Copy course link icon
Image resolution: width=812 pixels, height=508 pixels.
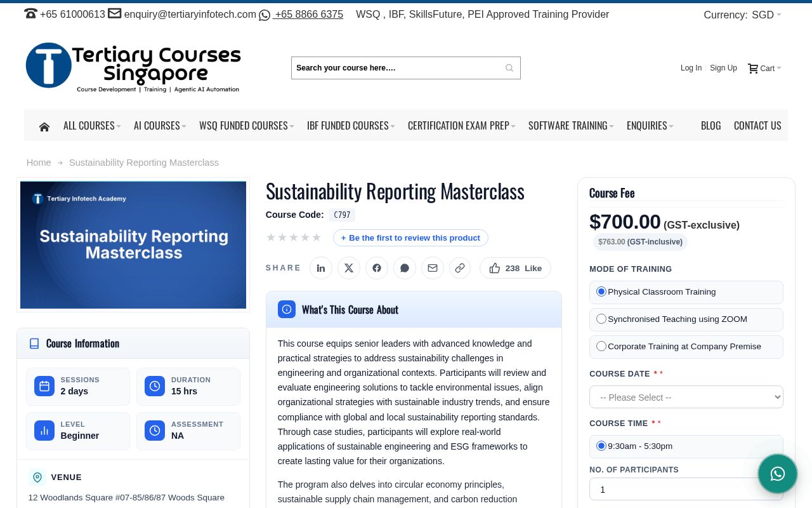tap(460, 268)
